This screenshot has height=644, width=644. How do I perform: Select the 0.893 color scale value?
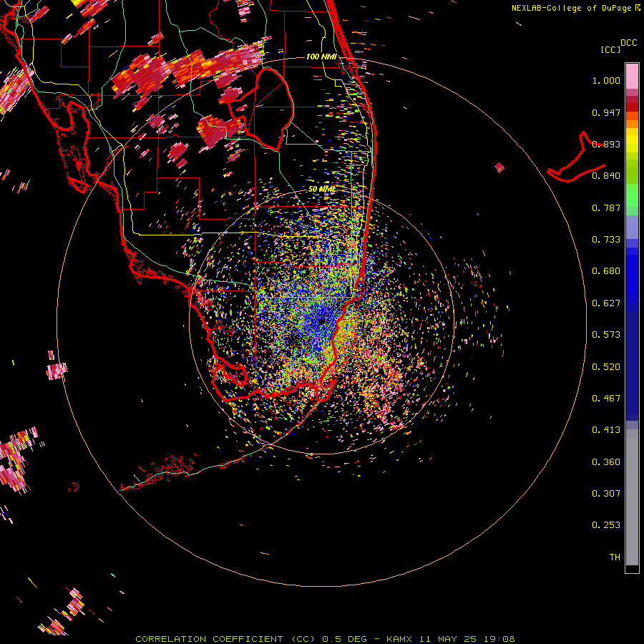(606, 144)
